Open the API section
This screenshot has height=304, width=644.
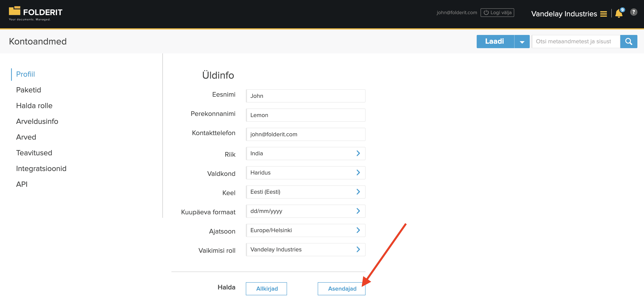pos(22,184)
